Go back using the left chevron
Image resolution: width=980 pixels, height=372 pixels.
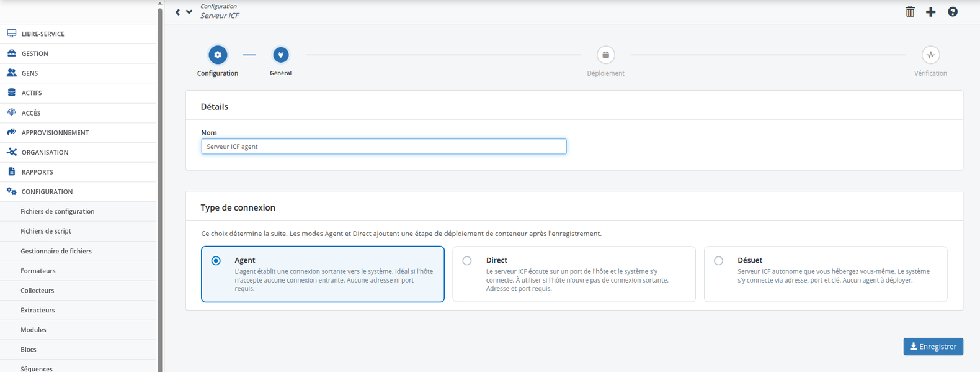click(x=178, y=12)
